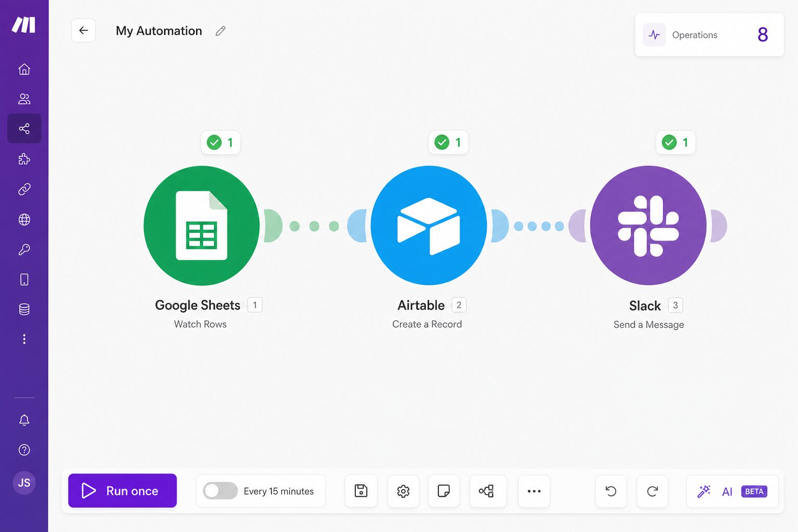Show more sidebar options with the vertical dots

[24, 339]
